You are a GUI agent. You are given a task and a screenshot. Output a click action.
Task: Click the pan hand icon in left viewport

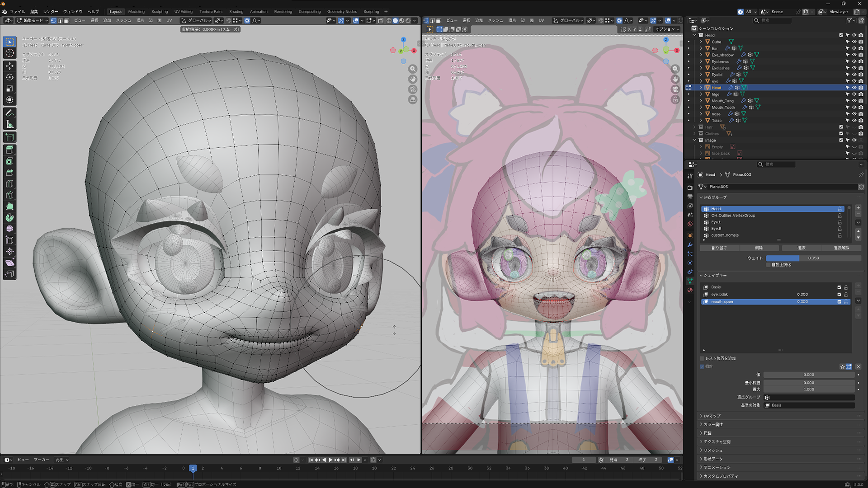click(413, 79)
